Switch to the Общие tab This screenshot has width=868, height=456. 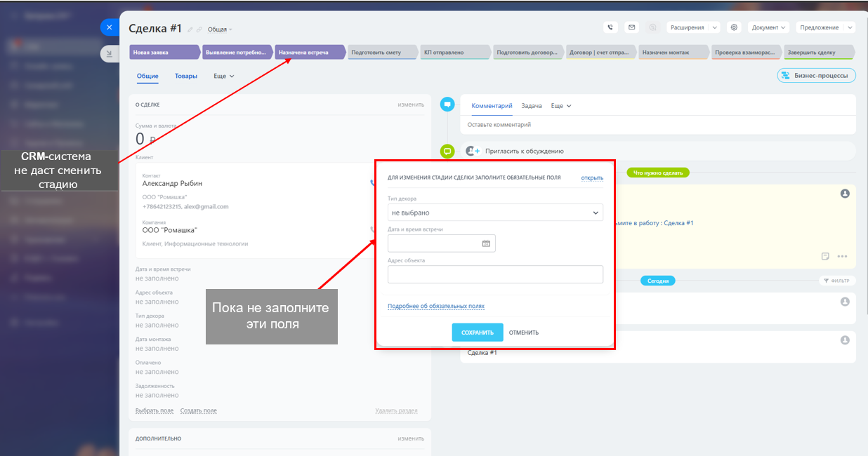(x=147, y=76)
